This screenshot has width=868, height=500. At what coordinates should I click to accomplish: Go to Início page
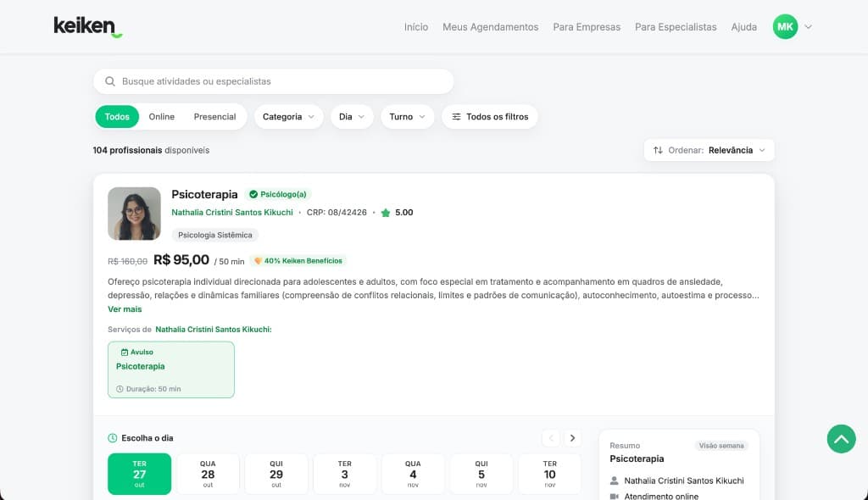tap(415, 26)
